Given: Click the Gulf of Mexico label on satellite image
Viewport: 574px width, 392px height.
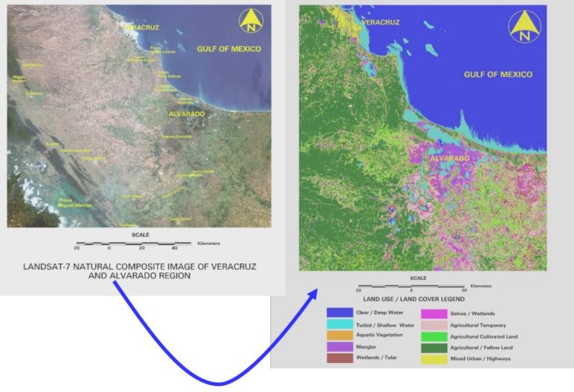Looking at the screenshot, I should click(229, 49).
